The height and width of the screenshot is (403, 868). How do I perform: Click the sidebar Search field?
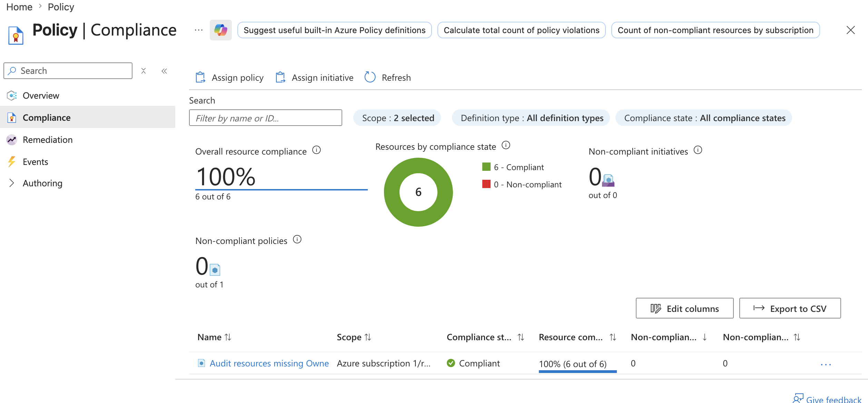[x=68, y=71]
